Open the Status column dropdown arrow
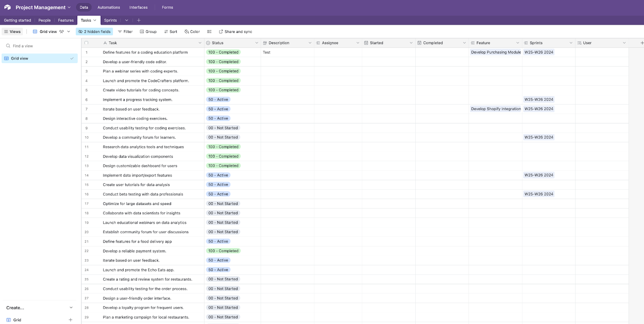This screenshot has height=324, width=644. click(x=257, y=43)
